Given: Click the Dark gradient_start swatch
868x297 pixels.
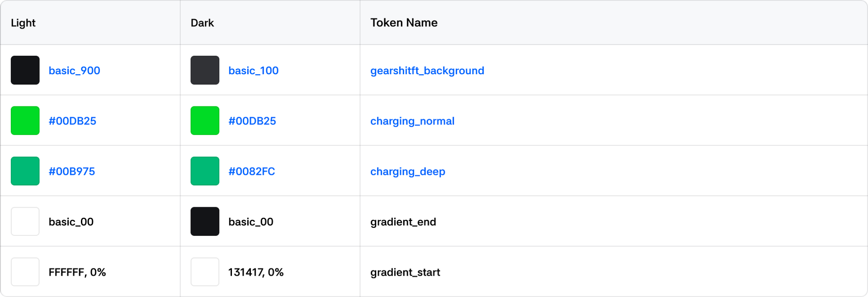Looking at the screenshot, I should pyautogui.click(x=205, y=272).
